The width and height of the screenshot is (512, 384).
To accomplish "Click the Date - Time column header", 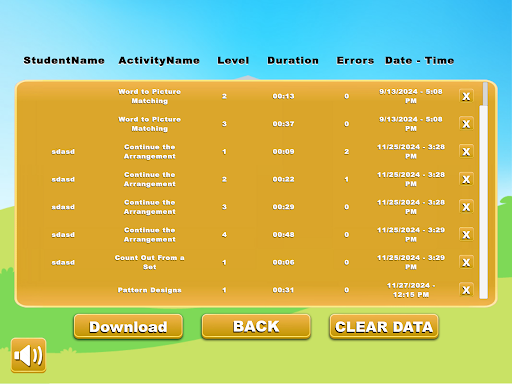I will pos(420,61).
